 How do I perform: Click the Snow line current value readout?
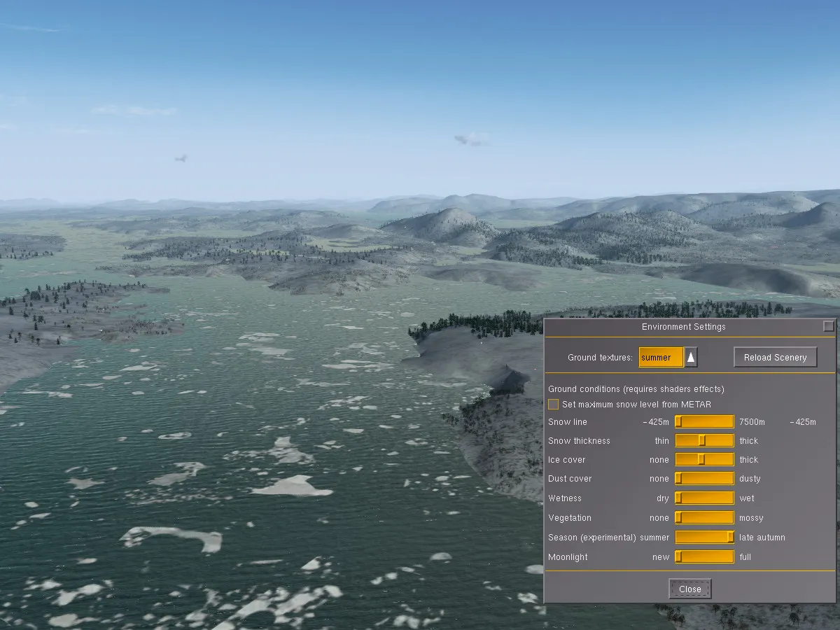tap(803, 422)
